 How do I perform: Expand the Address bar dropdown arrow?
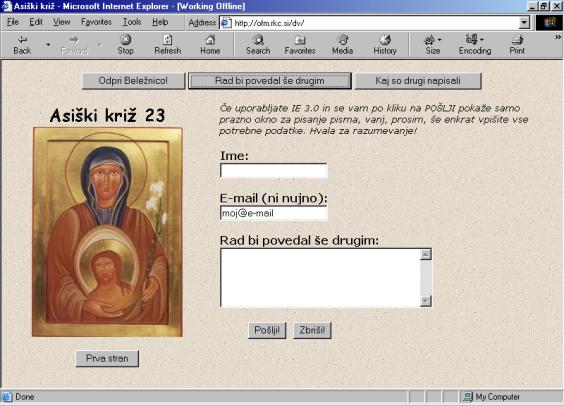click(524, 23)
